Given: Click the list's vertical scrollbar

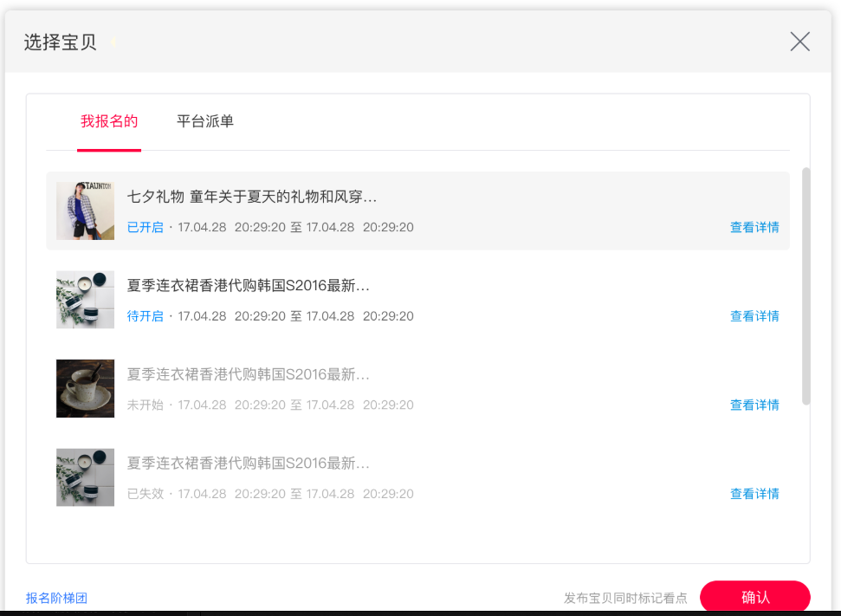Looking at the screenshot, I should 805,286.
